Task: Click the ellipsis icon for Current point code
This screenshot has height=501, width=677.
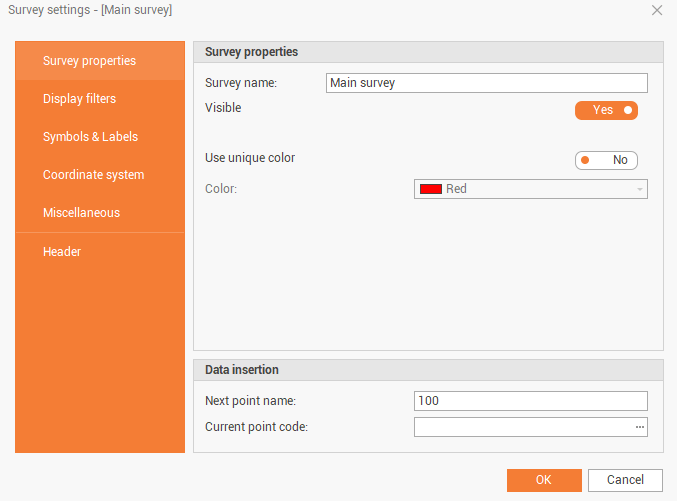Action: point(640,427)
